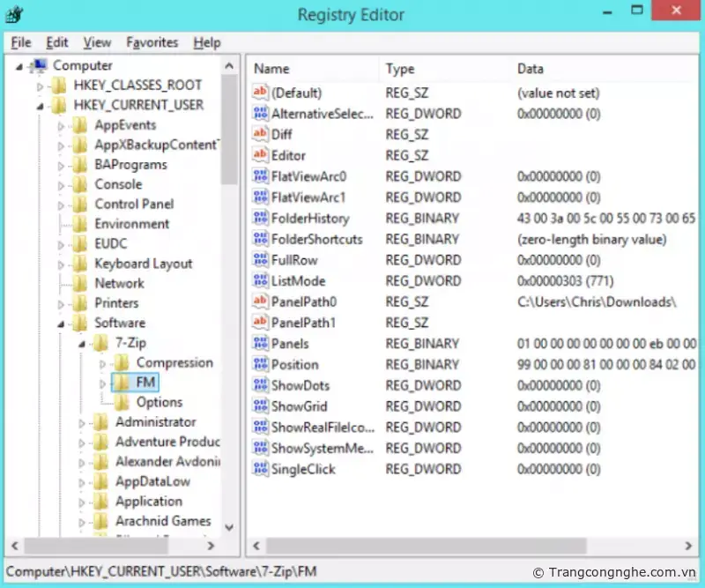Viewport: 705px width, 588px height.
Task: Expand the HKEY_CLASSES_ROOT tree node
Action: point(39,86)
